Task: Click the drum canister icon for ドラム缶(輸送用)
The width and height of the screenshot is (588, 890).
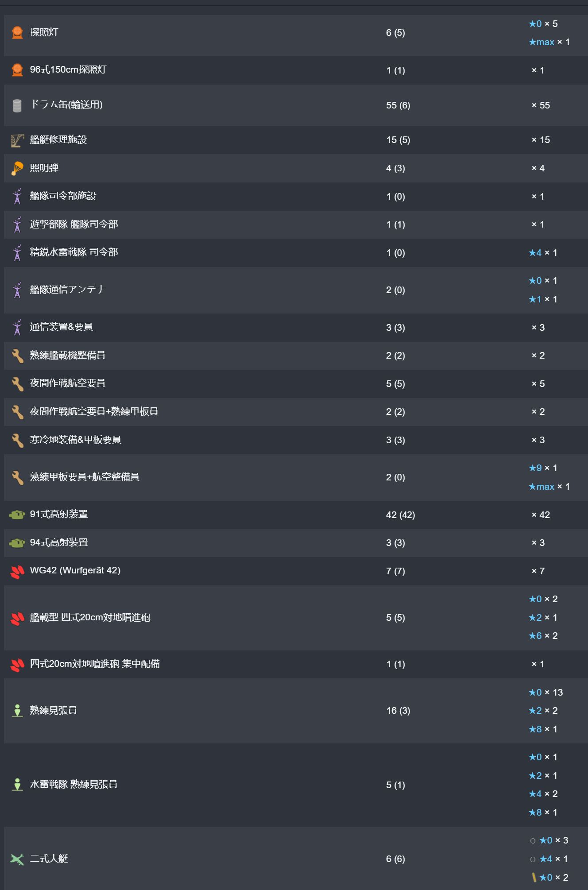Action: [x=17, y=105]
